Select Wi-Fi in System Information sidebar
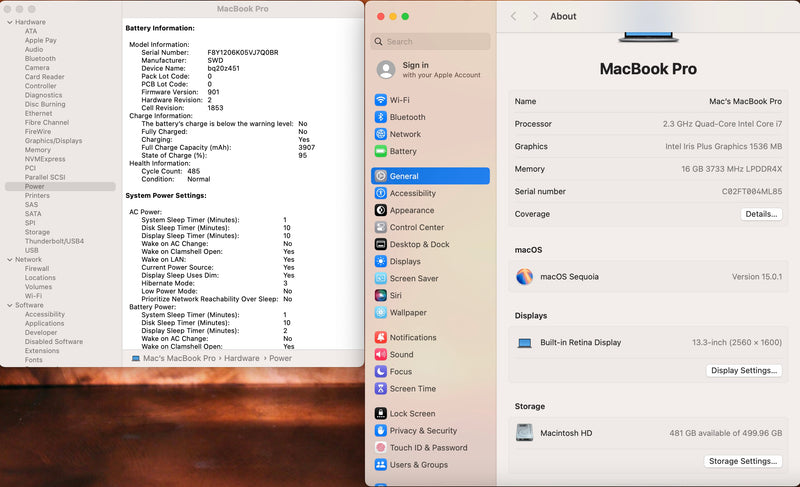The height and width of the screenshot is (487, 800). coord(33,296)
